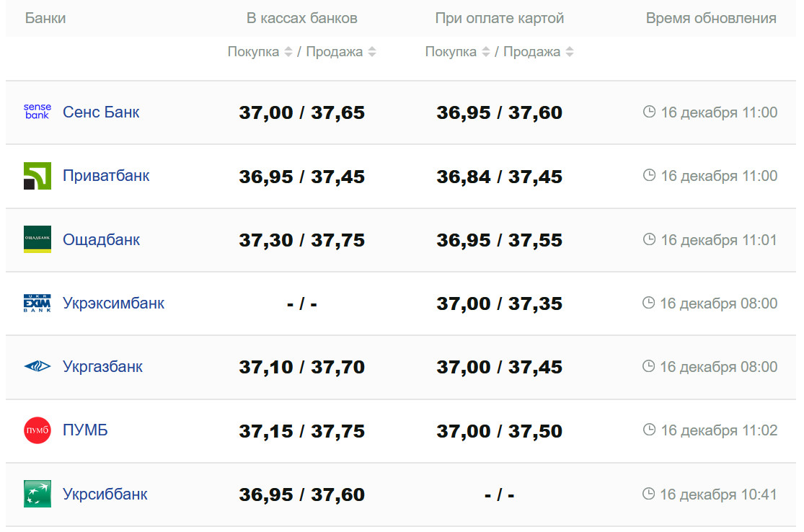Open the Укрэксимбанк link
This screenshot has height=532, width=804.
(113, 303)
